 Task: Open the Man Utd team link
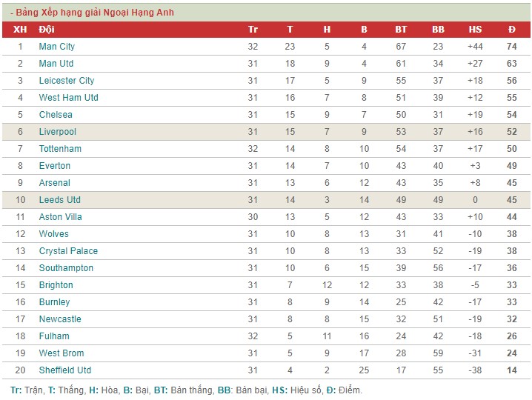click(x=56, y=64)
